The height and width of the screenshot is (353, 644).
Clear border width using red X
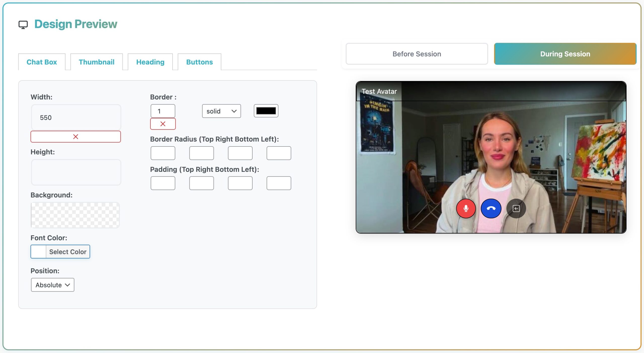(x=163, y=124)
